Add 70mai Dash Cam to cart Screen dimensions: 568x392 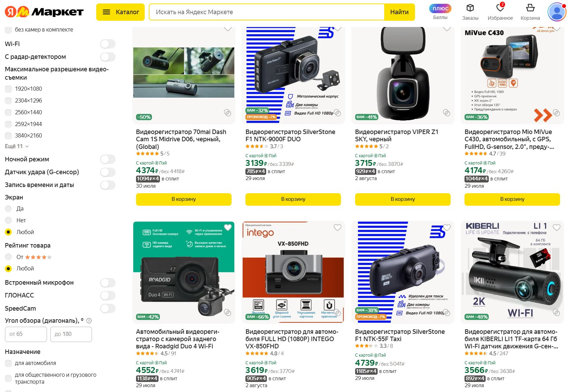pyautogui.click(x=183, y=199)
